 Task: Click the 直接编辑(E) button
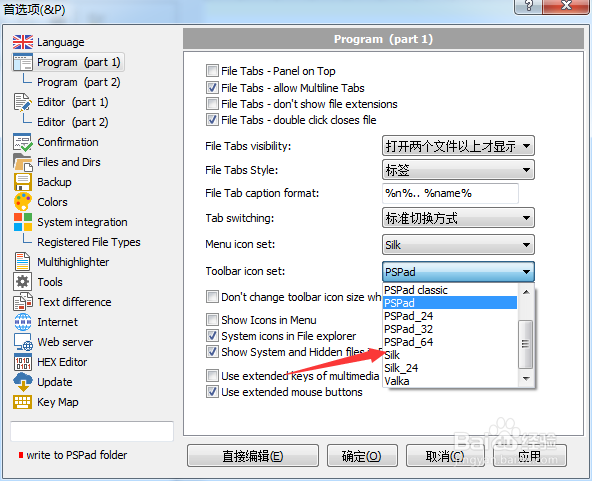click(253, 456)
